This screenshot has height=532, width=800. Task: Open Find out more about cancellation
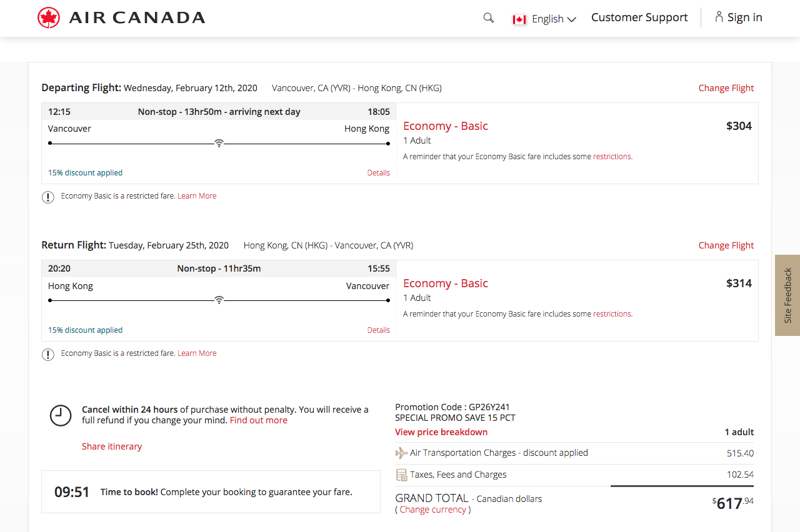click(259, 420)
